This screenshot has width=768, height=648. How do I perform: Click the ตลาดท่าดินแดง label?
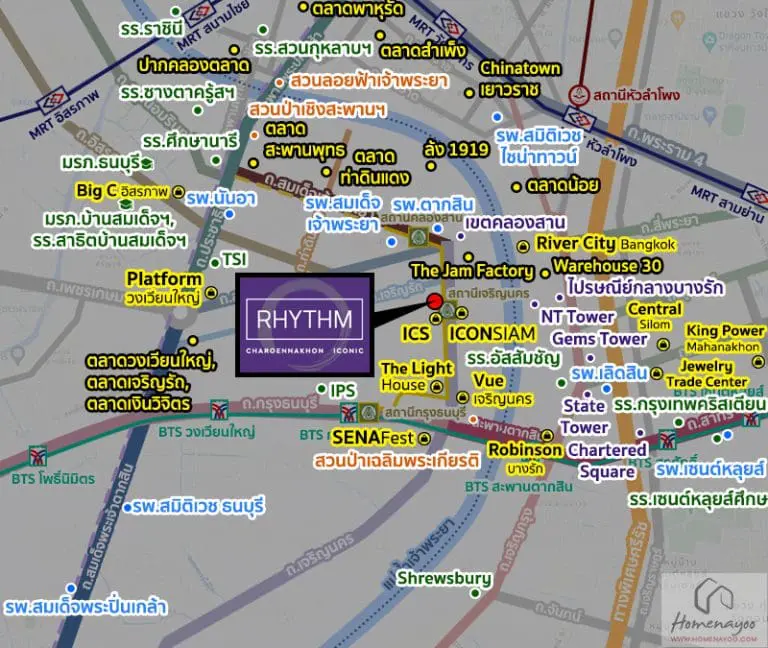click(375, 167)
